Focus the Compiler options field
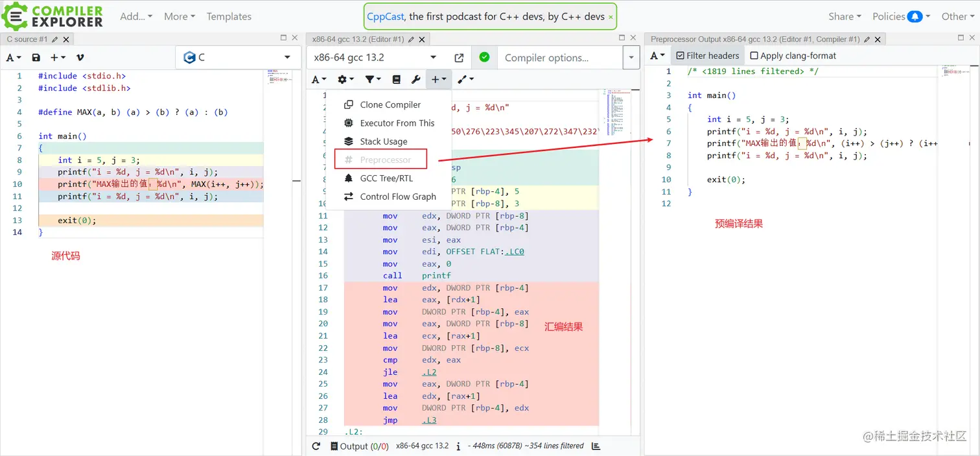Image resolution: width=980 pixels, height=456 pixels. tap(560, 58)
